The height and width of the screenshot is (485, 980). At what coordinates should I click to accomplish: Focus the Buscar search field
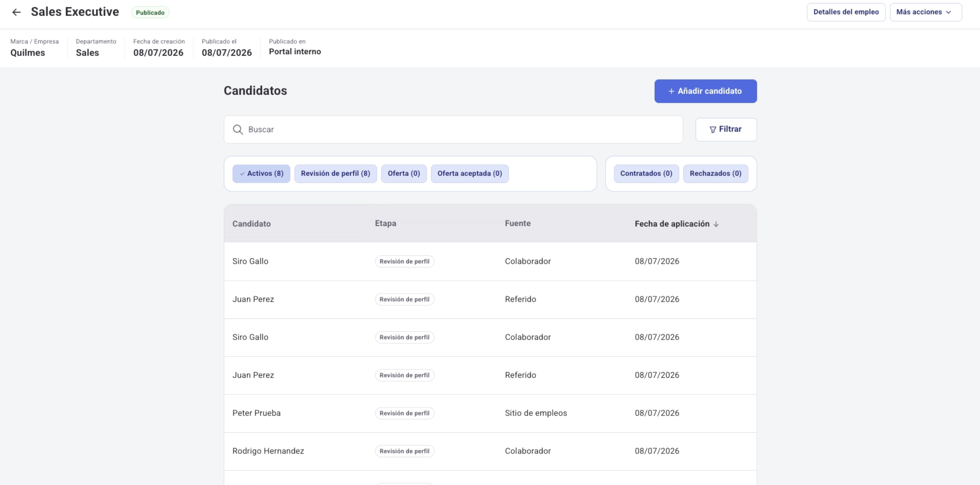coord(453,129)
